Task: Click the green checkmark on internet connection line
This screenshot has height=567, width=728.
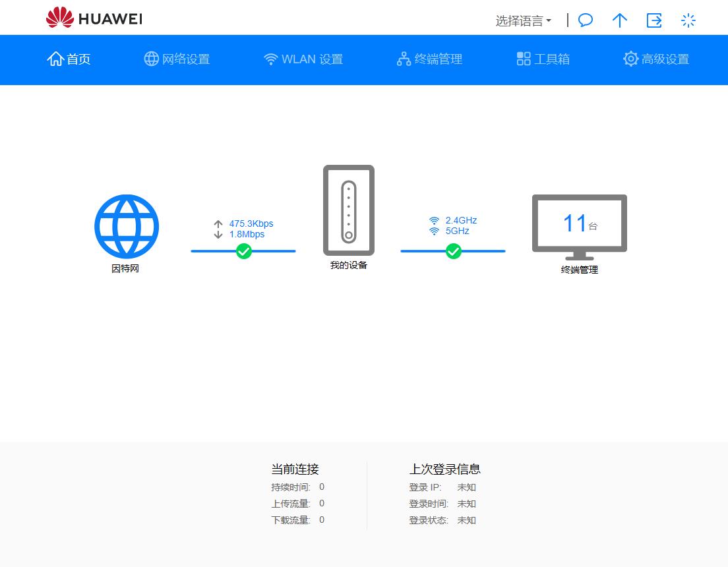Action: [244, 251]
